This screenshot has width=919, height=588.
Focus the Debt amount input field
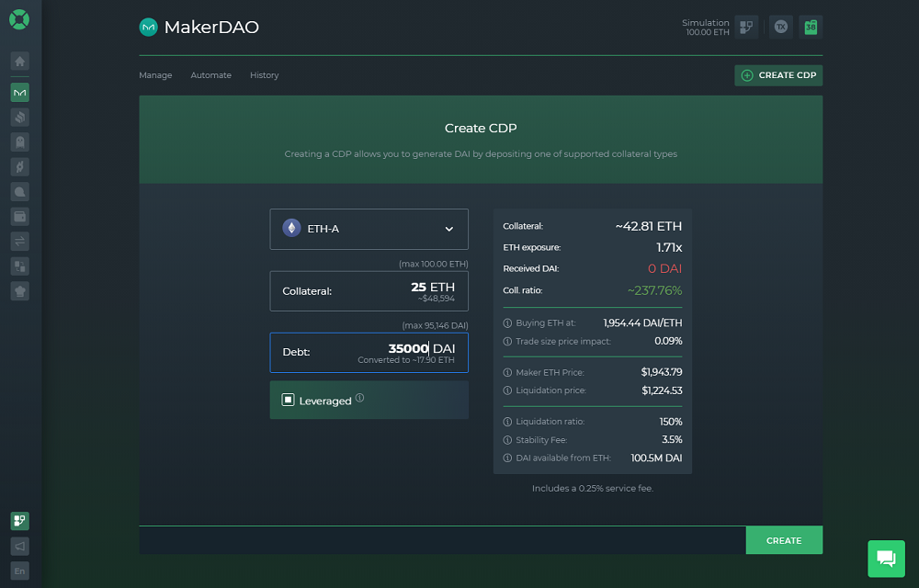click(369, 353)
